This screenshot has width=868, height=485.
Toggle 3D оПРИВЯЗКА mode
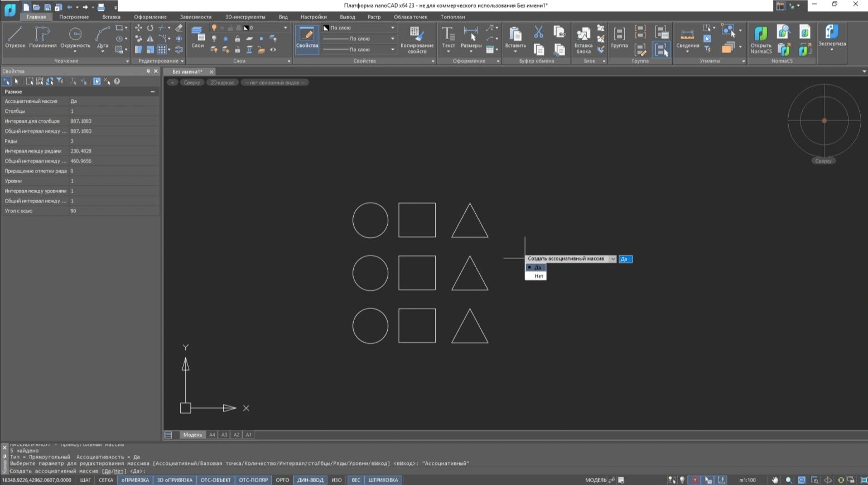tap(175, 480)
